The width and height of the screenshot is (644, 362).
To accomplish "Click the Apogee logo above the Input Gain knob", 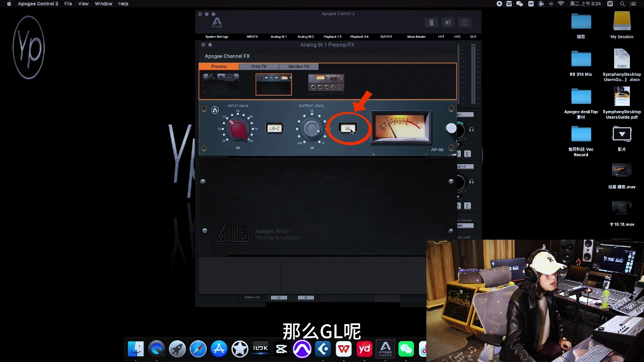I will pos(215,110).
